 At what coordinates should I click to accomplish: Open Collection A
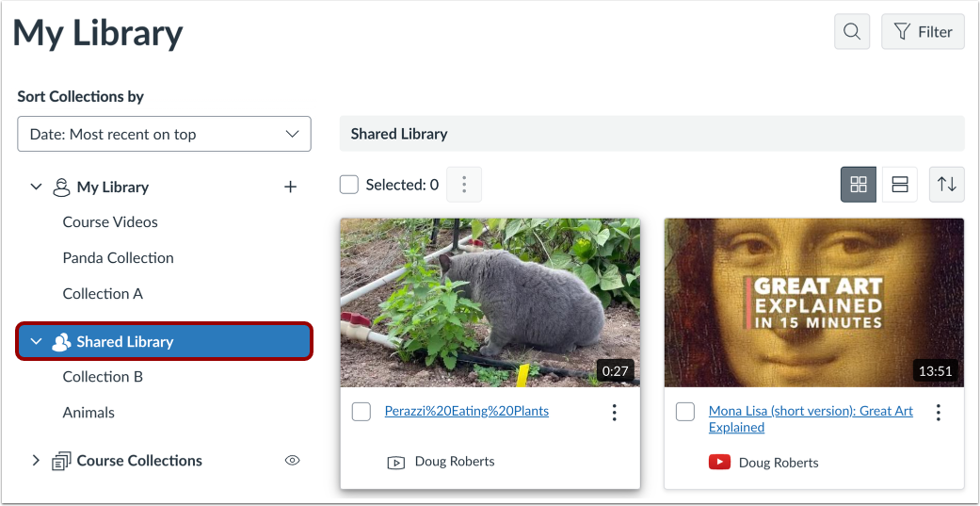[x=103, y=293]
